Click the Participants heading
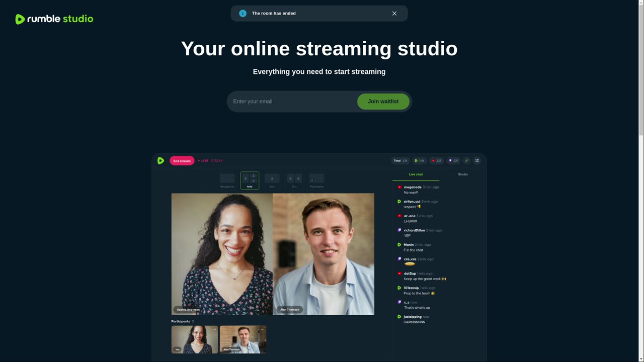The height and width of the screenshot is (362, 644). pyautogui.click(x=181, y=321)
